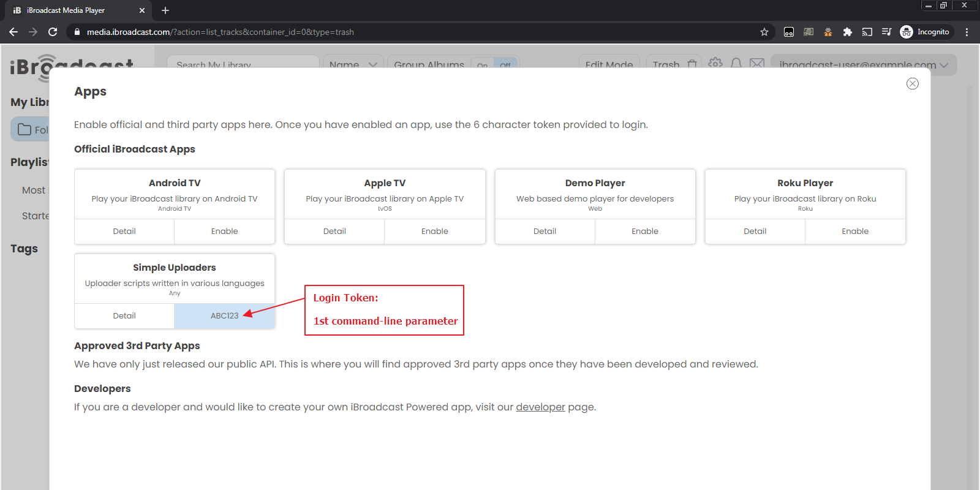Open the media control playlist icon
The height and width of the screenshot is (490, 980).
pos(886,32)
